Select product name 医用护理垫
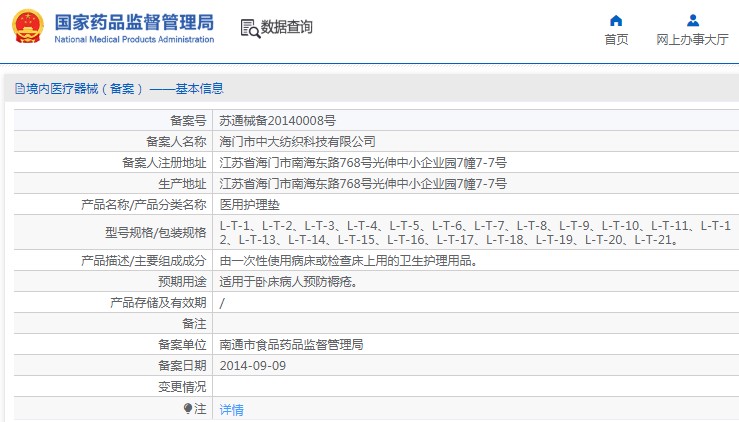739x422 pixels. pos(250,205)
